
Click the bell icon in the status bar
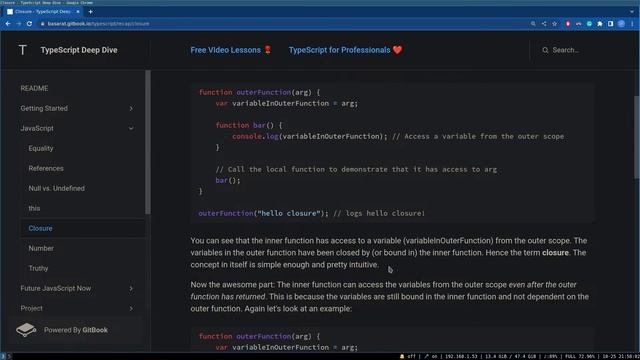(402, 356)
